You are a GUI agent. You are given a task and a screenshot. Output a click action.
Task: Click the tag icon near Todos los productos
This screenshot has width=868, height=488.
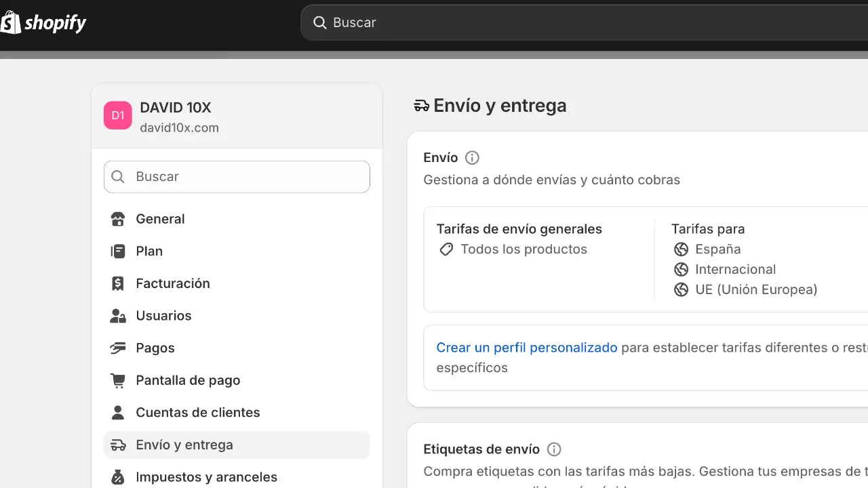pos(446,249)
